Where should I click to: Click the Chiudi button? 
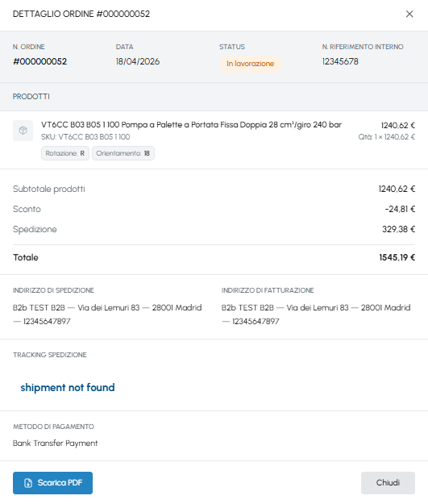[388, 483]
